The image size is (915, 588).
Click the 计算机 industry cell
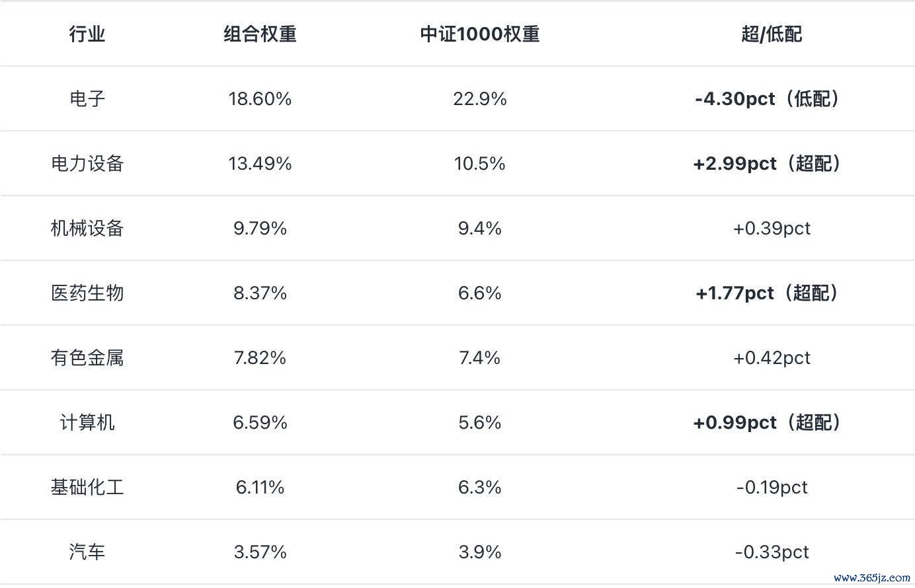pyautogui.click(x=87, y=422)
